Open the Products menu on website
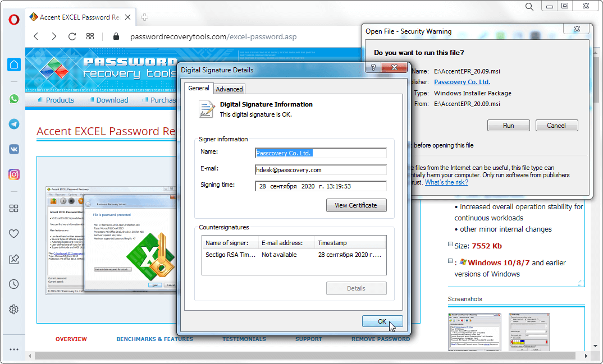 pos(60,100)
